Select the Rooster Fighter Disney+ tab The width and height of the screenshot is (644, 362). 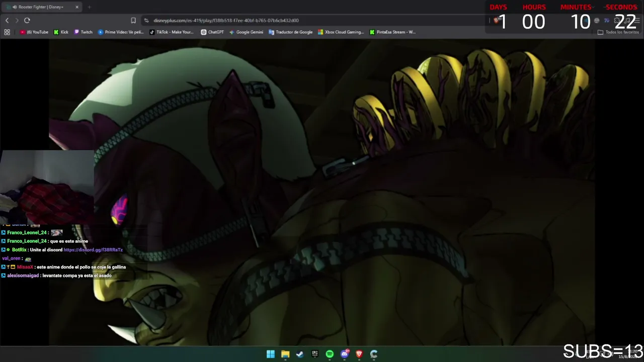pyautogui.click(x=42, y=7)
